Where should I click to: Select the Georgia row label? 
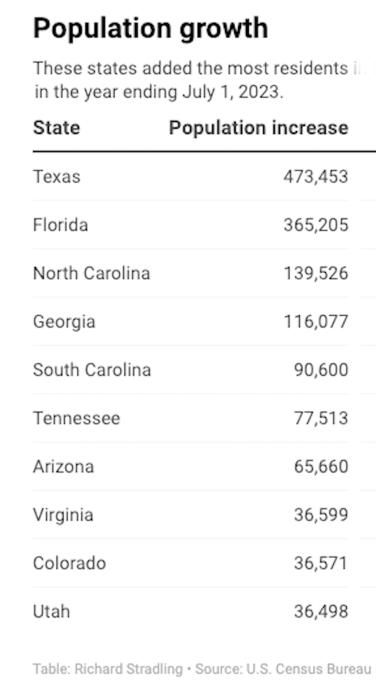pyautogui.click(x=64, y=322)
